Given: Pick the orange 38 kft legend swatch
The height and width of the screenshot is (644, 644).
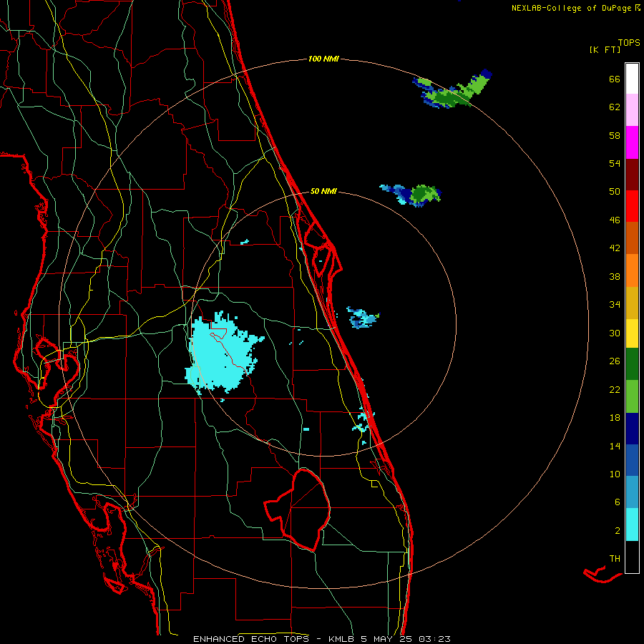Looking at the screenshot, I should click(x=632, y=270).
